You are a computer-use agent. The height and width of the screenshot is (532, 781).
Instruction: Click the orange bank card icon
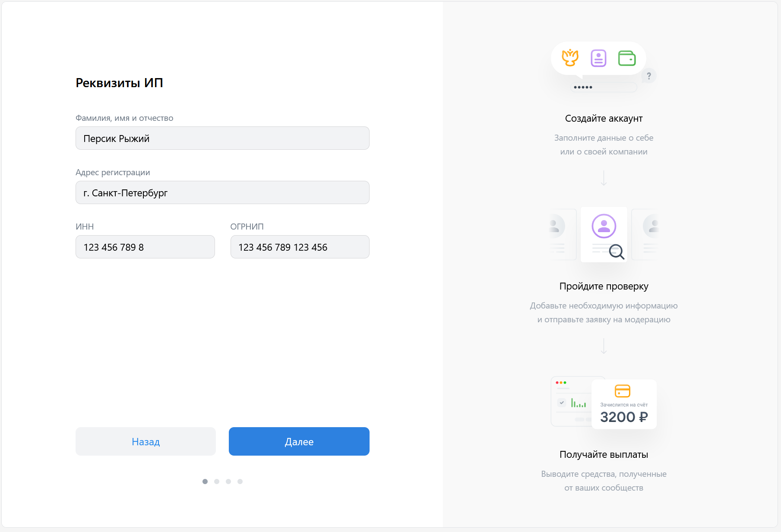click(622, 391)
